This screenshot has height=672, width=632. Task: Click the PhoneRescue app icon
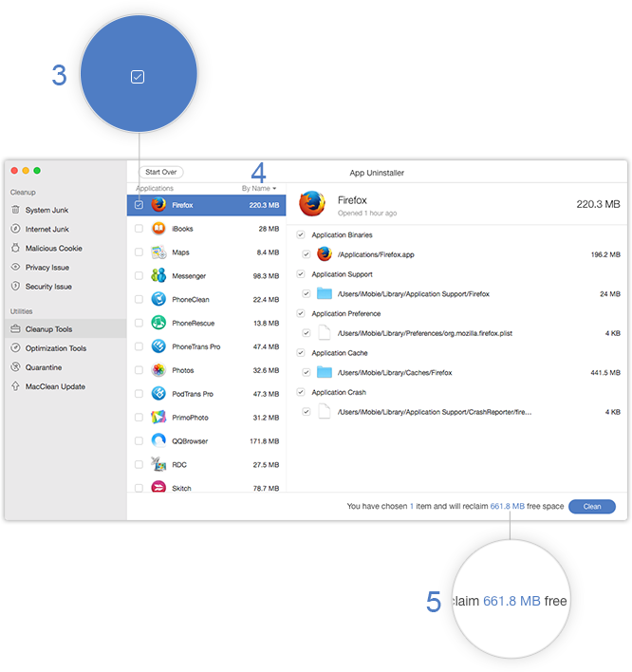(x=158, y=323)
